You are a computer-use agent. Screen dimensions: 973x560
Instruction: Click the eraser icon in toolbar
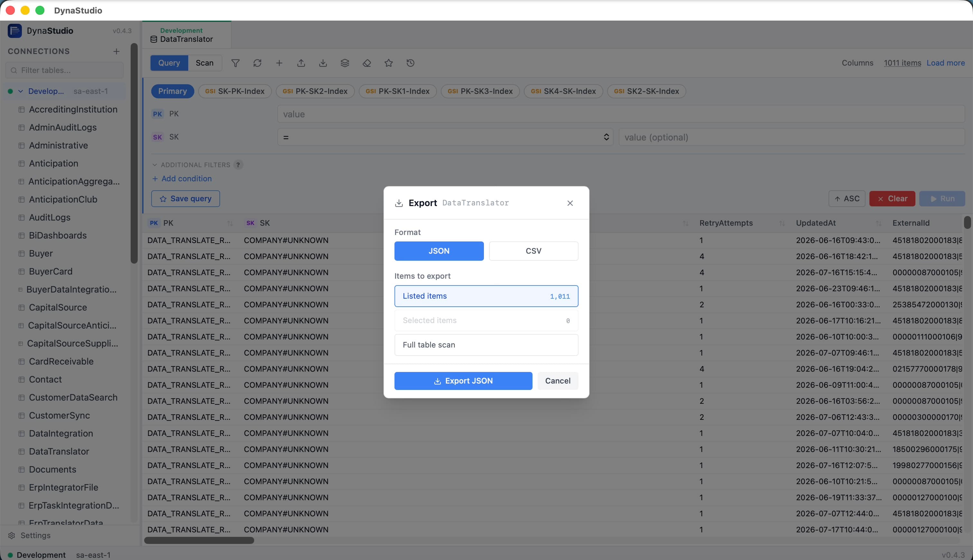tap(367, 63)
